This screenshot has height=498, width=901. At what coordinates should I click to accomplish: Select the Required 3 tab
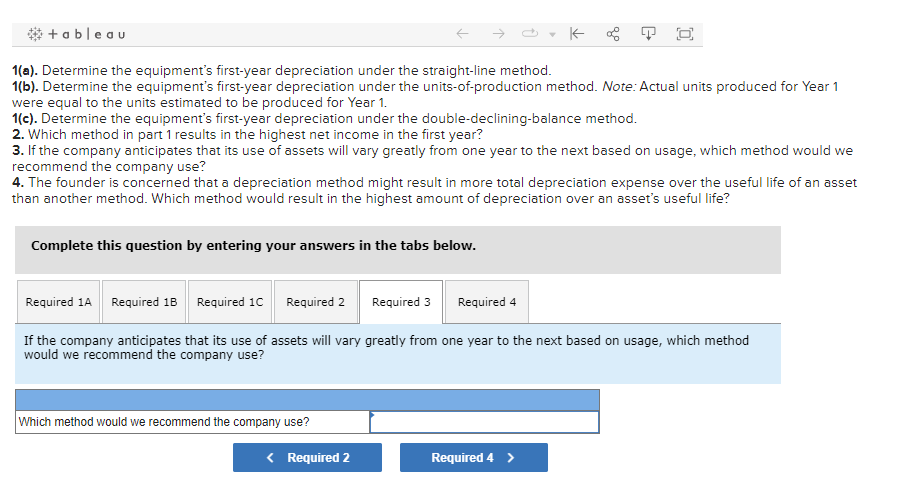[x=401, y=302]
